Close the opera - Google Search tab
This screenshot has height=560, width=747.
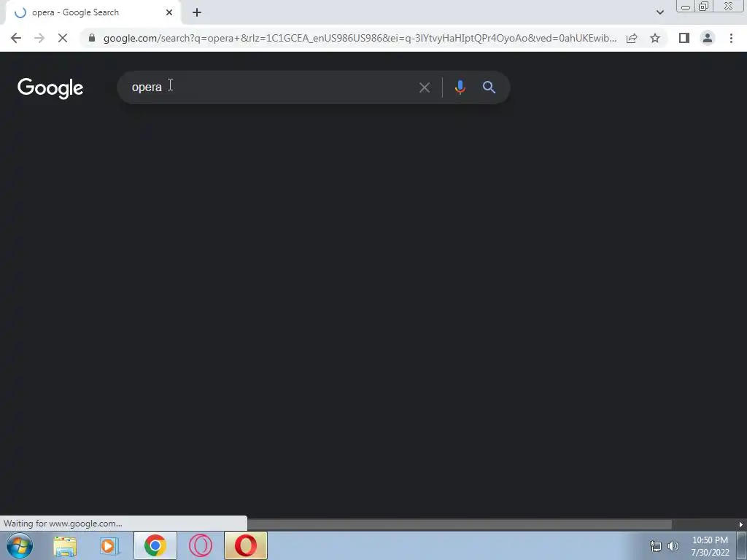(169, 12)
